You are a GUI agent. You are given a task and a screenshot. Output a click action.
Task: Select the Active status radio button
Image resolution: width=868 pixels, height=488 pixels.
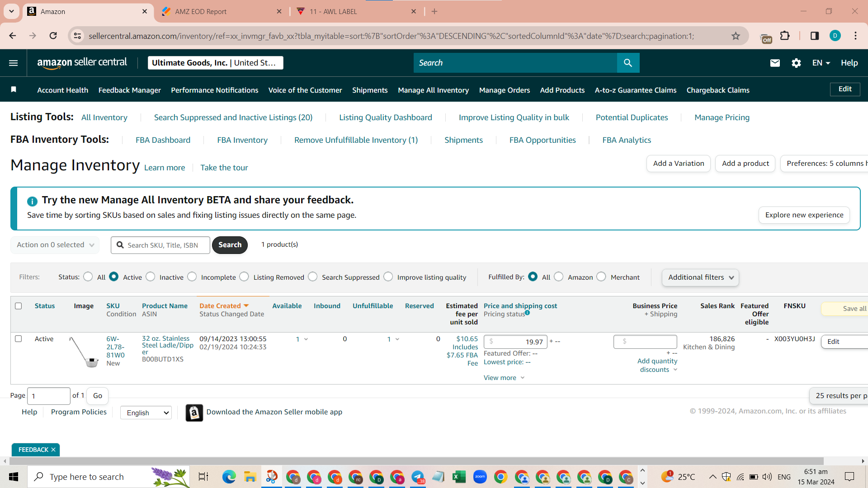114,277
